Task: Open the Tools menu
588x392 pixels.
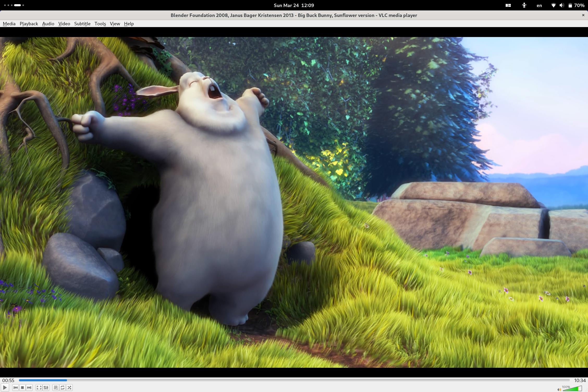Action: tap(100, 23)
